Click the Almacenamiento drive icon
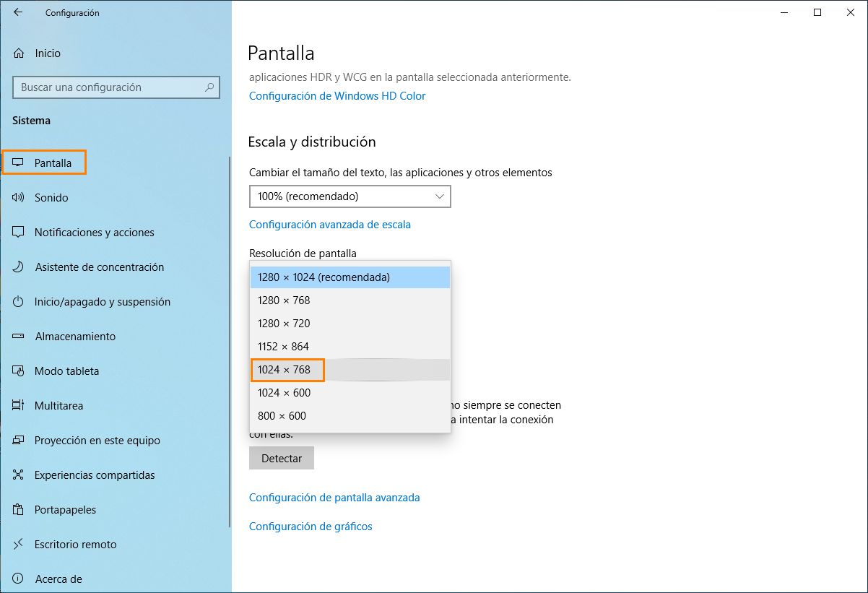The width and height of the screenshot is (868, 593). click(x=19, y=337)
